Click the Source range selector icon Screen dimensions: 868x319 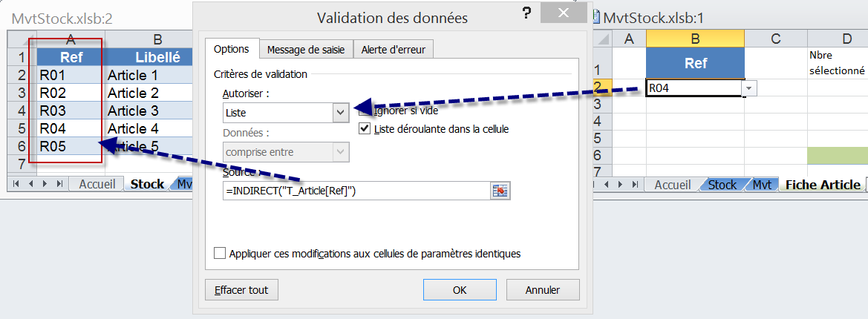pos(500,191)
